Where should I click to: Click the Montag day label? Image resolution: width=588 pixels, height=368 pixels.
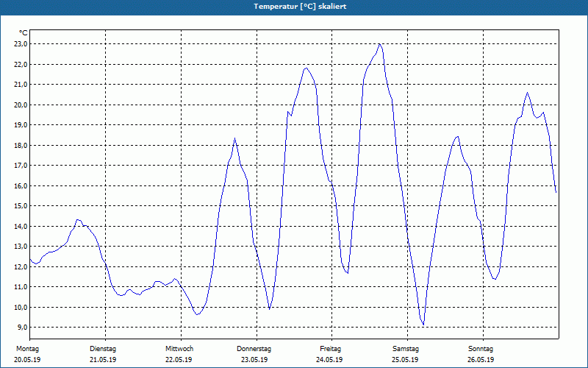(x=27, y=349)
